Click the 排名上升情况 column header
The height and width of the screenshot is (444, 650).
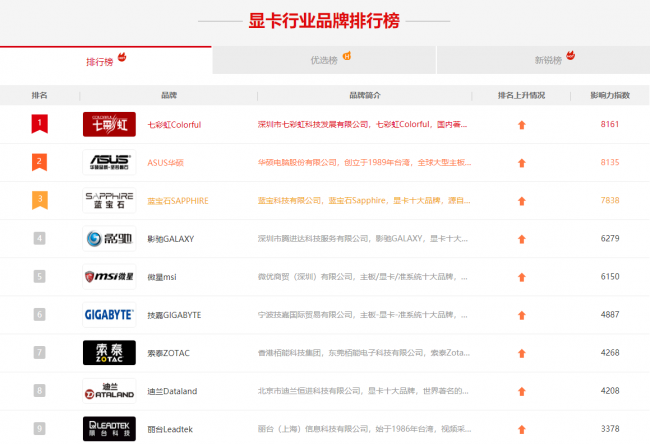pos(521,95)
